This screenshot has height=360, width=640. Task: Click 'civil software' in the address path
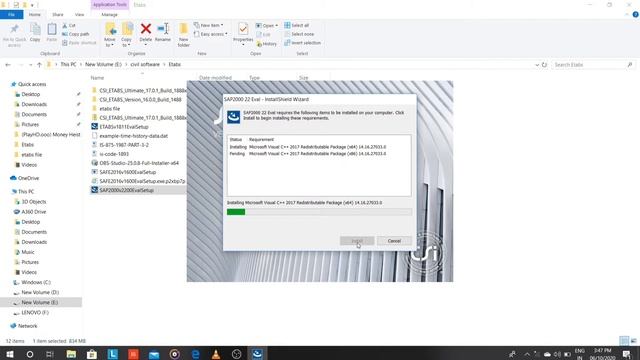(x=145, y=64)
